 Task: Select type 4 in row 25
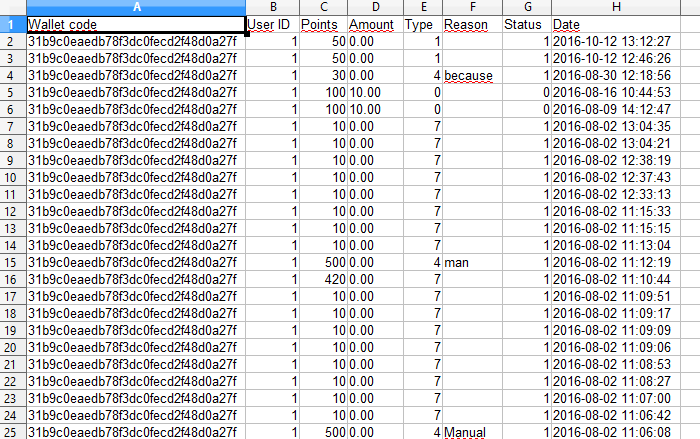(423, 432)
